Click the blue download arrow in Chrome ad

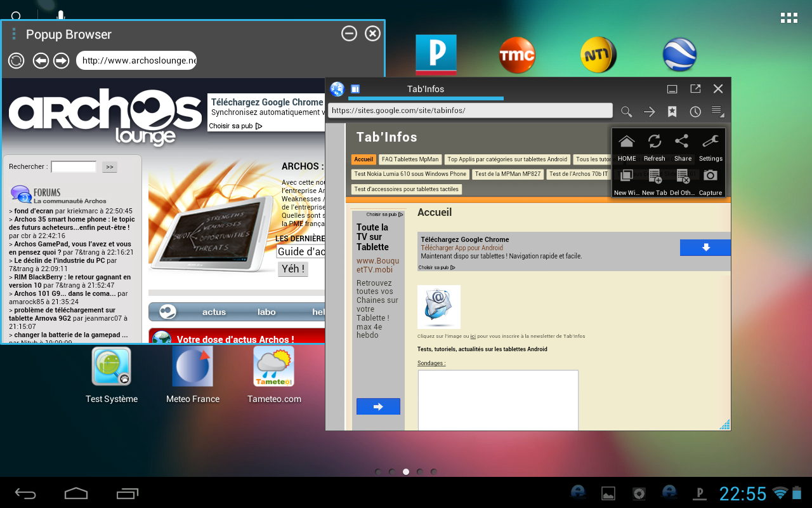coord(705,248)
